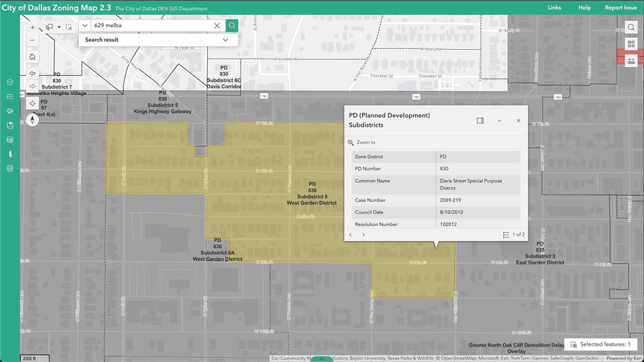
Task: Click the Zone District field label
Action: tap(369, 157)
